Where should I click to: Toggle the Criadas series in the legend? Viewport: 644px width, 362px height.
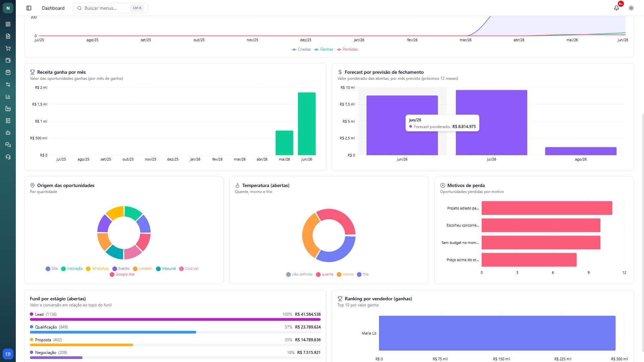pos(301,49)
